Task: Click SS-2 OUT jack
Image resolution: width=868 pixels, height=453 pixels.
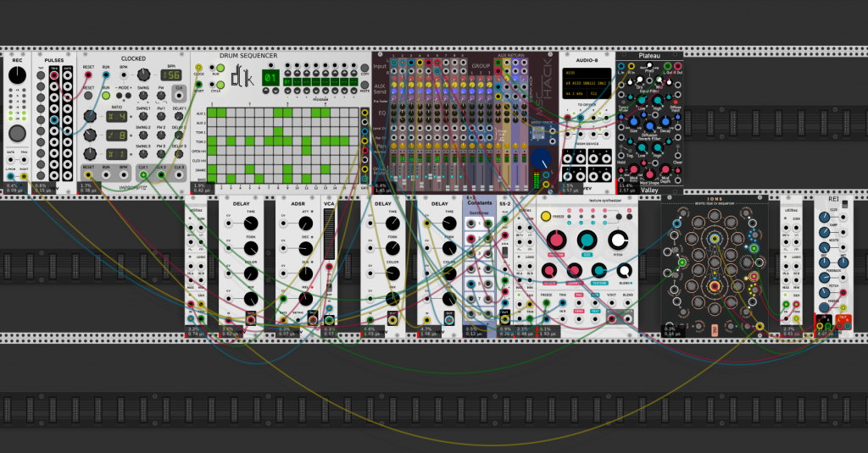Action: point(505,320)
